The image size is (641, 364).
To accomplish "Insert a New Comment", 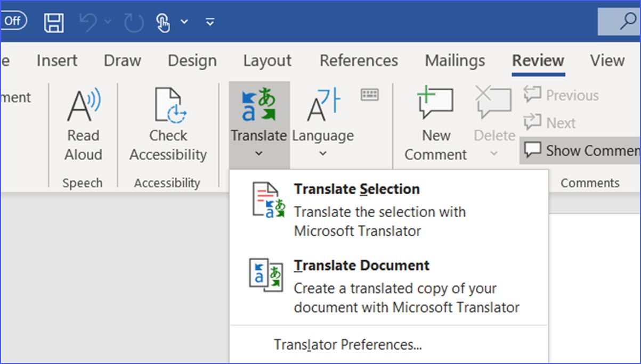I will click(435, 104).
